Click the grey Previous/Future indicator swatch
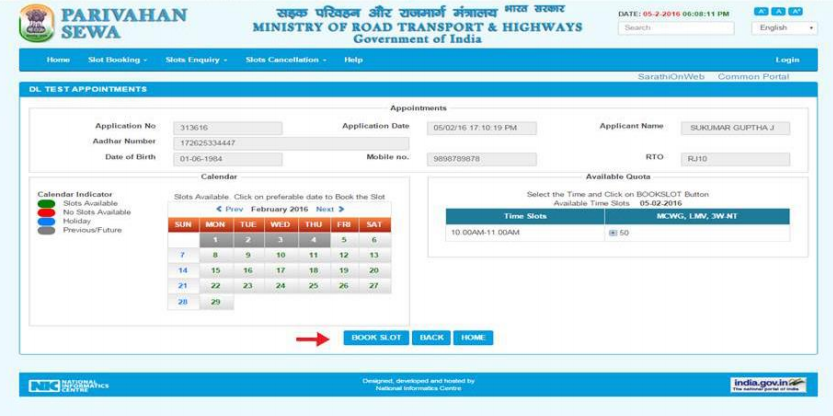Screen dimensions: 833x416 tap(46, 231)
